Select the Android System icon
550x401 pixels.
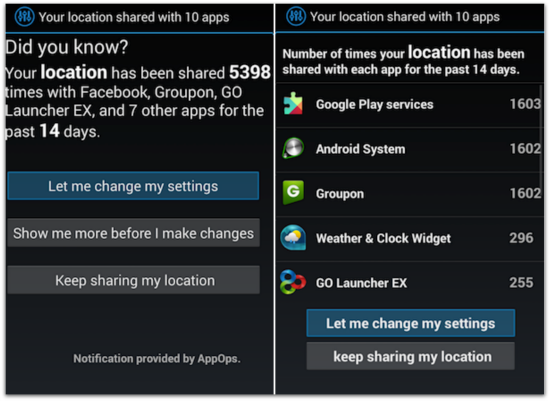click(x=293, y=148)
